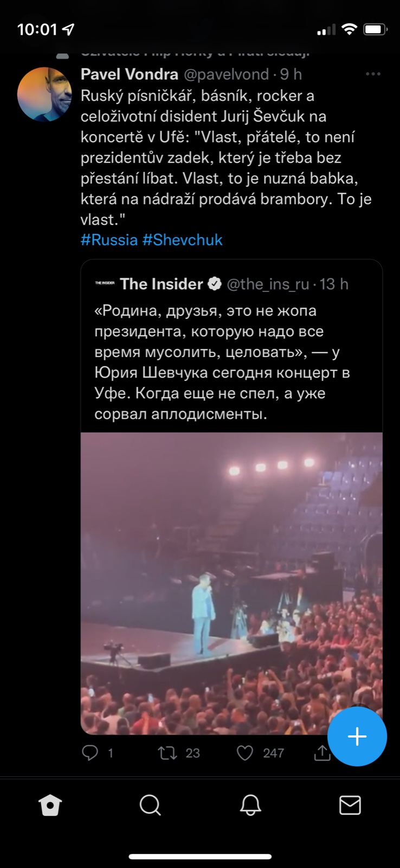This screenshot has height=868, width=400.
Task: Open the Home tab
Action: pyautogui.click(x=50, y=805)
